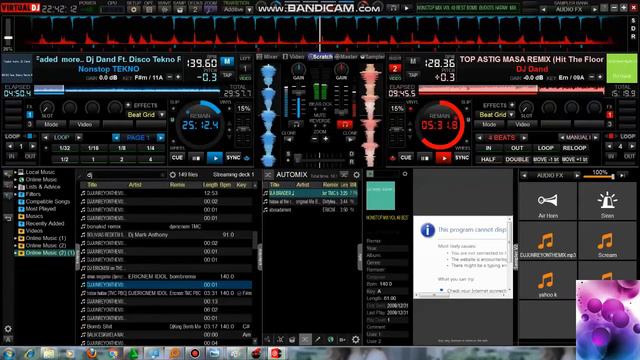Open Firefox from the Windows taskbar
Image resolution: width=640 pixels, height=360 pixels.
click(91, 353)
